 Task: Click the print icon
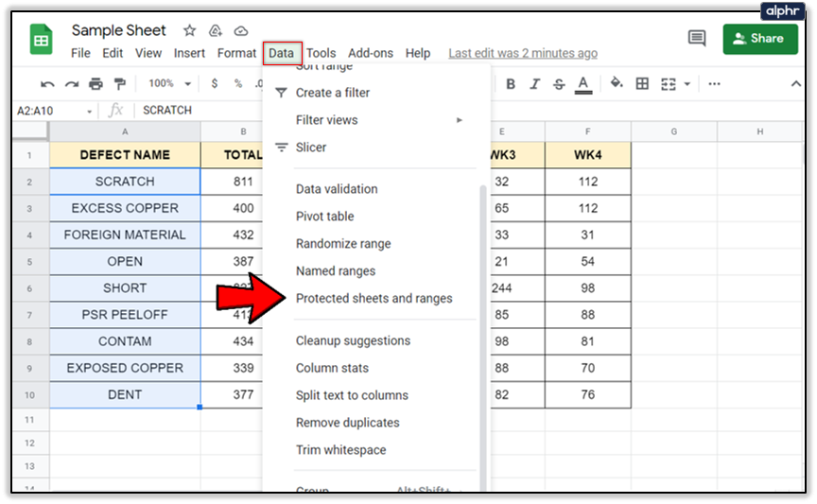[x=95, y=84]
